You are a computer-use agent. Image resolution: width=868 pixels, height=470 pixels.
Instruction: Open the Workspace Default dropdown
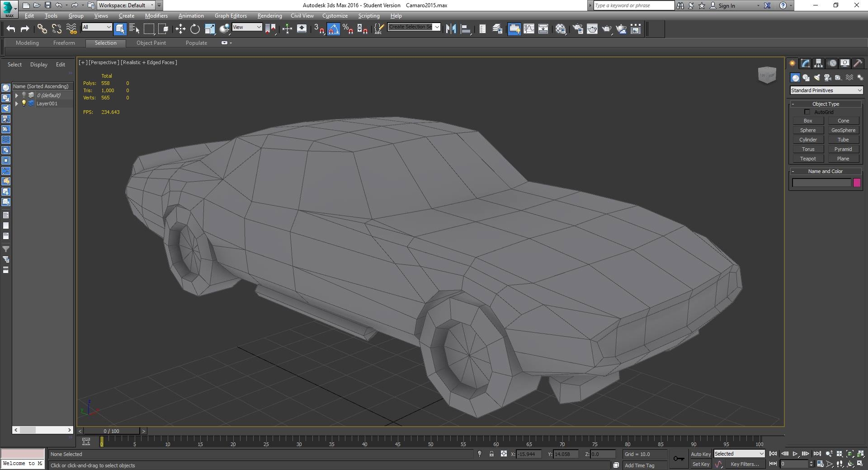tap(126, 5)
